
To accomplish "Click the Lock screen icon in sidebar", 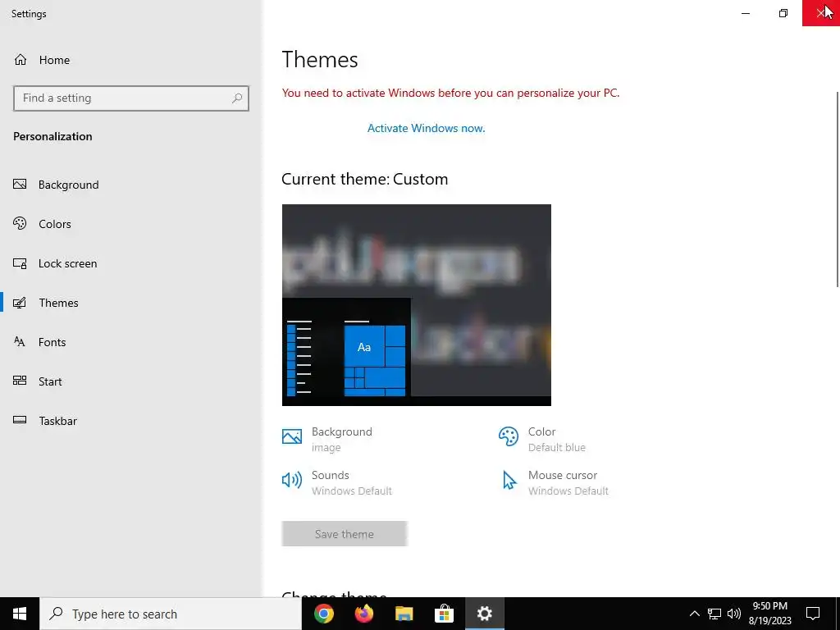I will click(x=20, y=263).
